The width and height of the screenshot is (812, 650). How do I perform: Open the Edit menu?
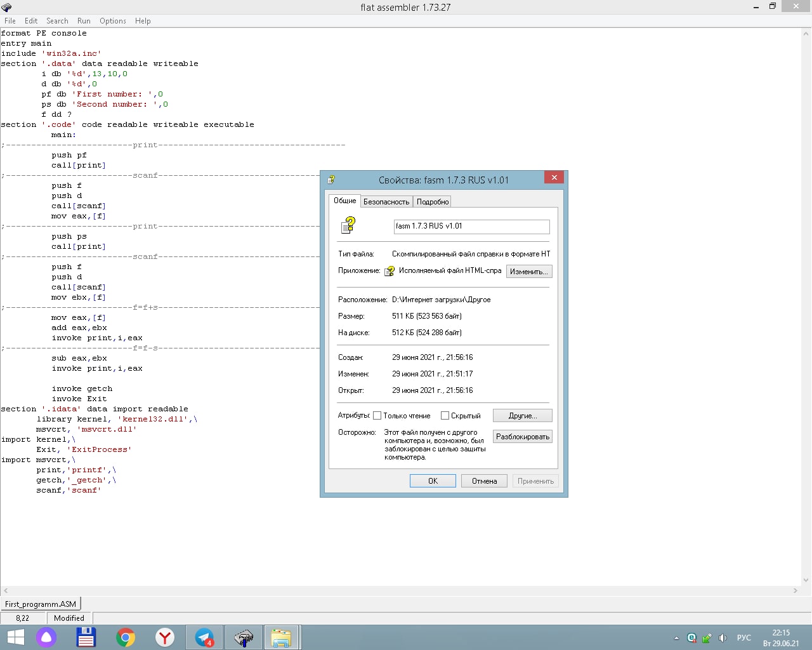point(31,21)
